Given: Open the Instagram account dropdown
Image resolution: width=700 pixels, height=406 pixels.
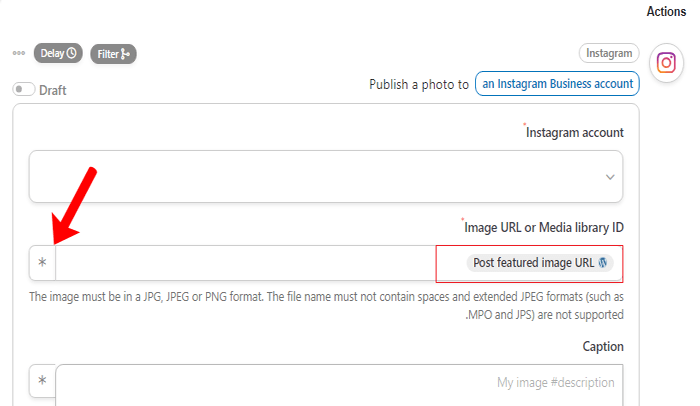Looking at the screenshot, I should click(x=325, y=176).
